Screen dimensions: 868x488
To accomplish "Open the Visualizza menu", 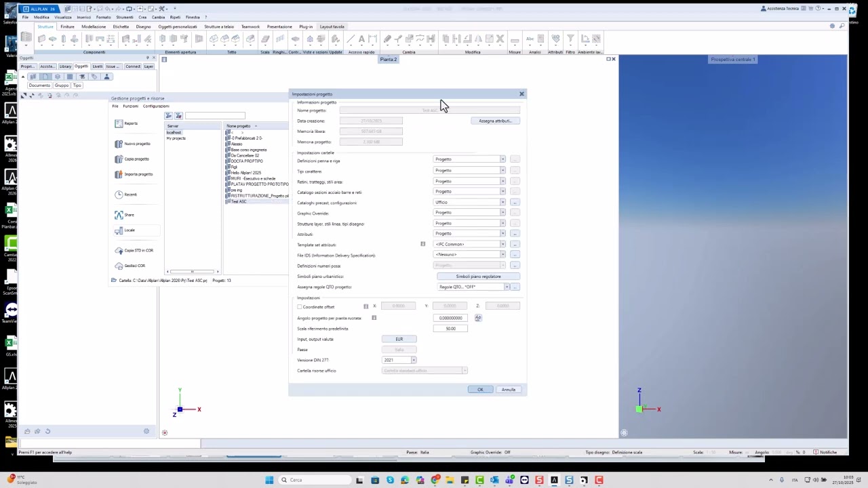I will point(62,17).
